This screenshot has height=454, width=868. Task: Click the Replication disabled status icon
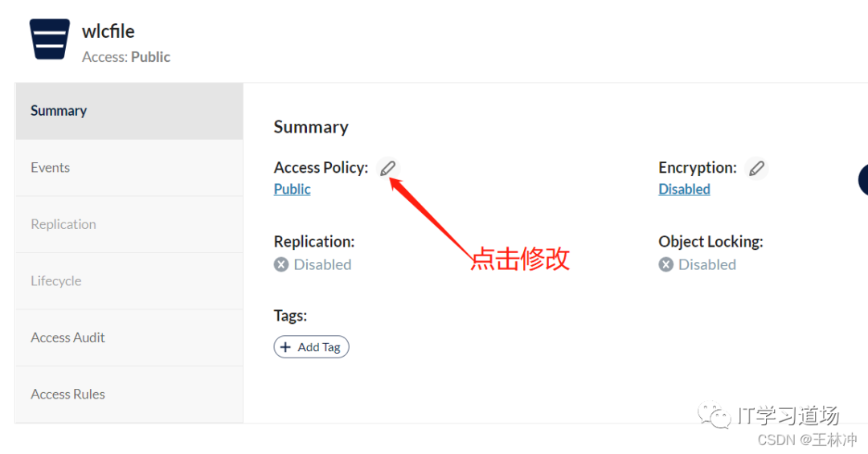(281, 264)
